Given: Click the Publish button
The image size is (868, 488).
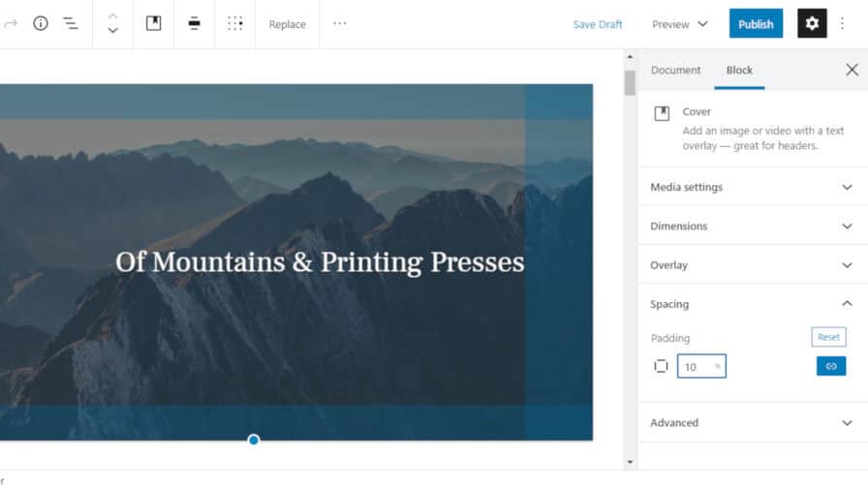Looking at the screenshot, I should pos(756,24).
